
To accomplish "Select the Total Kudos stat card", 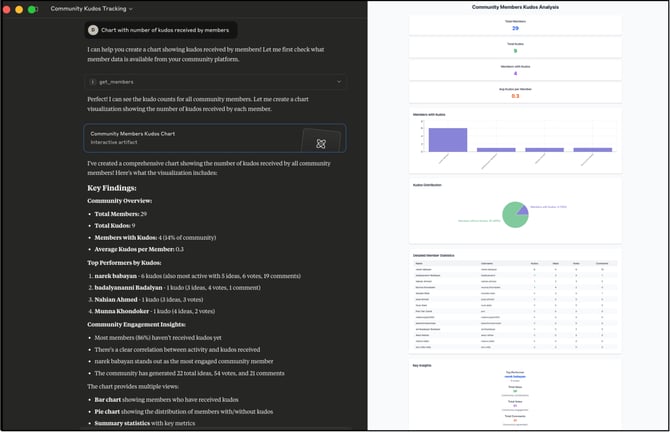I will [x=515, y=48].
